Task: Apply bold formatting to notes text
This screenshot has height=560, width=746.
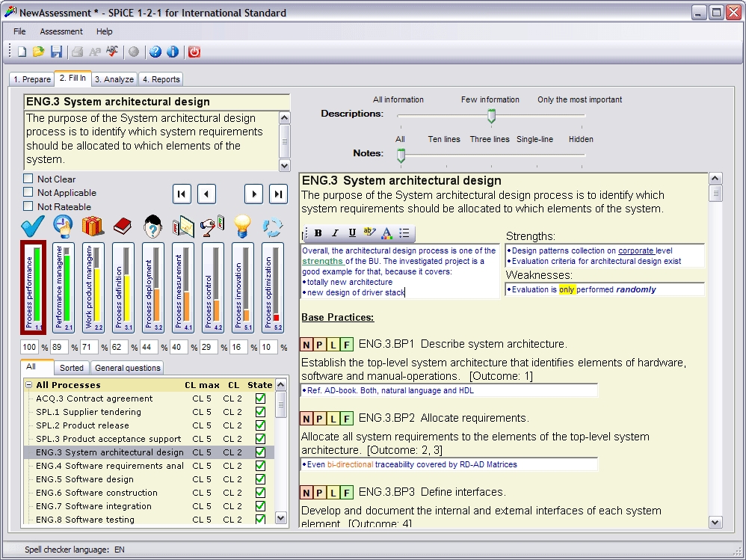Action: pyautogui.click(x=318, y=233)
